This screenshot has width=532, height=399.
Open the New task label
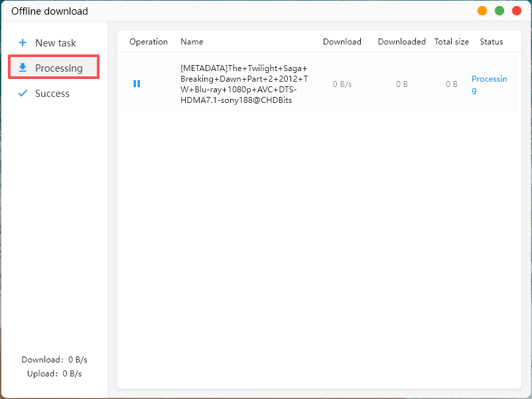pyautogui.click(x=56, y=43)
